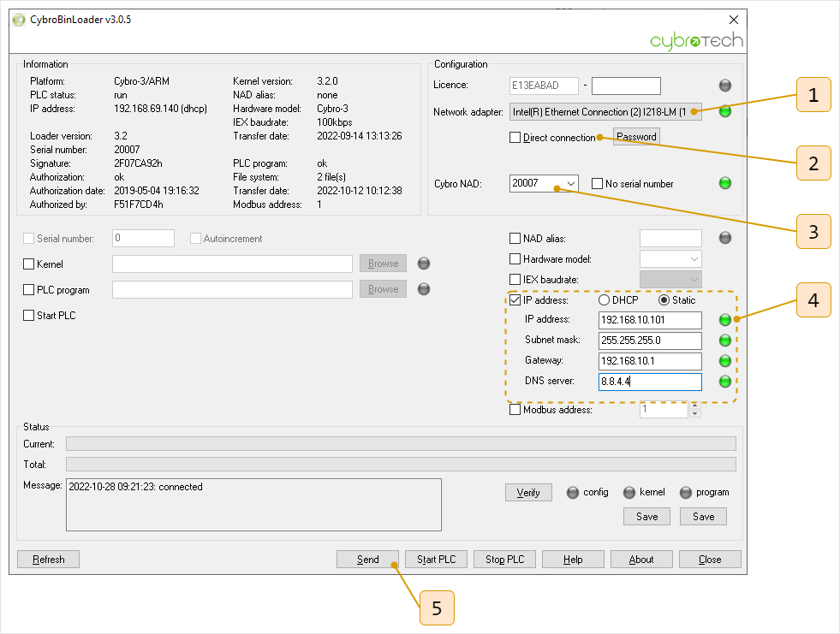Open Help via the Help button
840x634 pixels.
573,560
